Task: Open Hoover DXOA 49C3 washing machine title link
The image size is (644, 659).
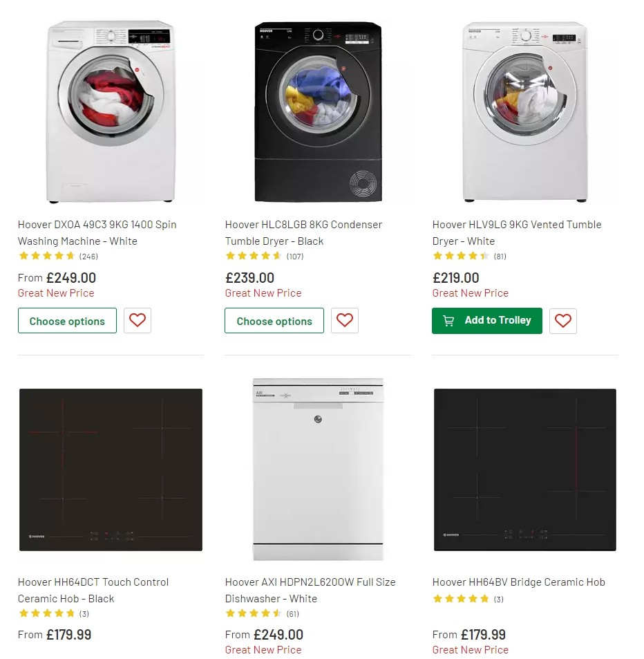Action: point(97,232)
